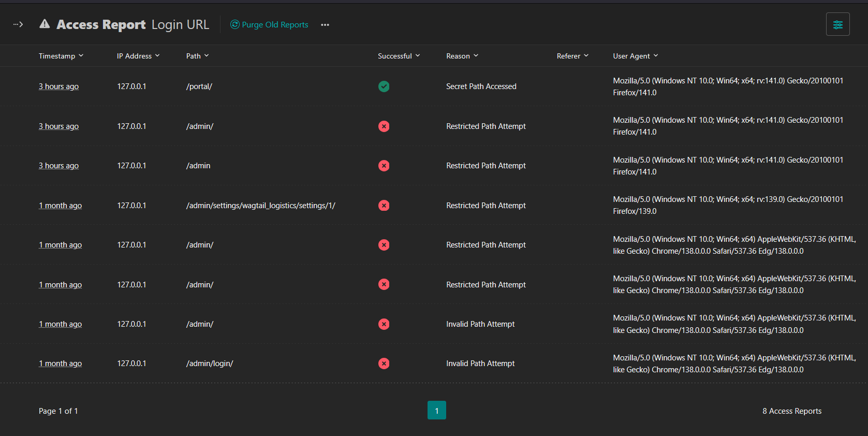Open the Reason column dropdown
The width and height of the screenshot is (868, 436).
click(462, 56)
